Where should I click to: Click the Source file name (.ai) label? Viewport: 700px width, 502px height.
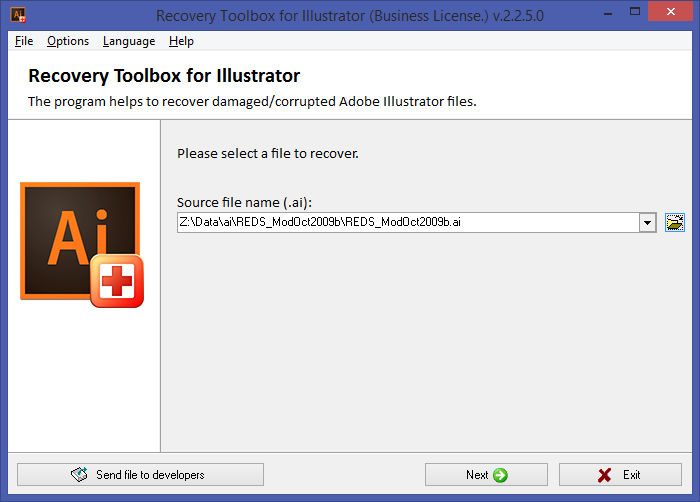pos(244,203)
